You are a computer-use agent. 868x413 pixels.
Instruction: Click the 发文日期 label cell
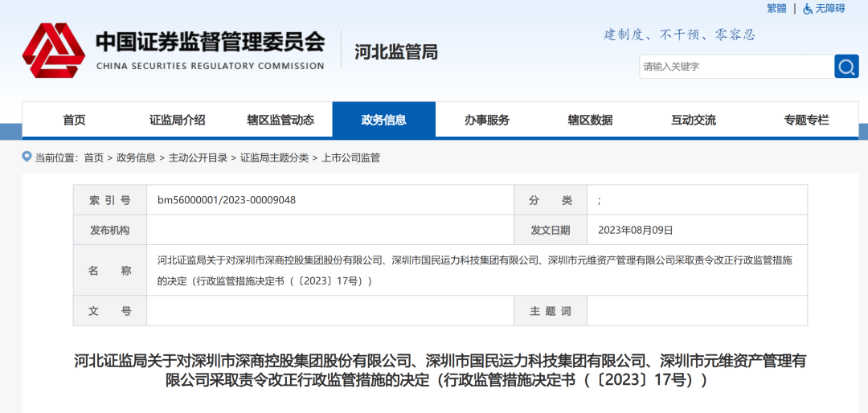coord(551,230)
